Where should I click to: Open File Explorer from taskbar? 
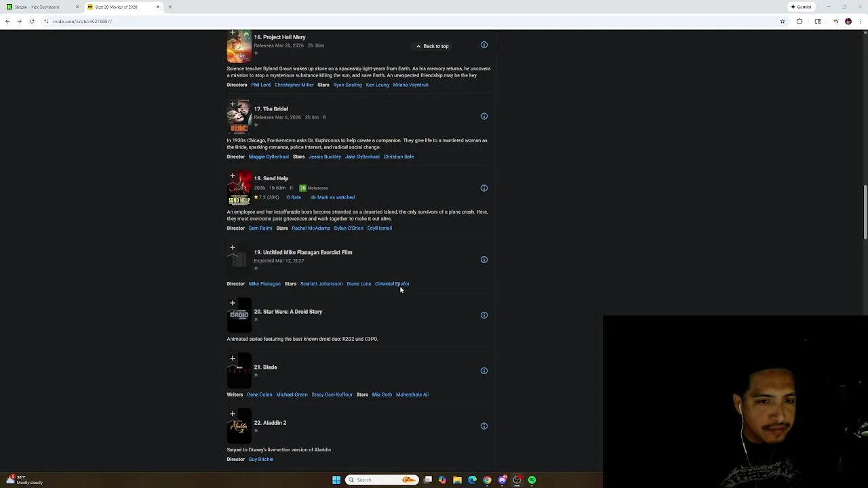(458, 480)
